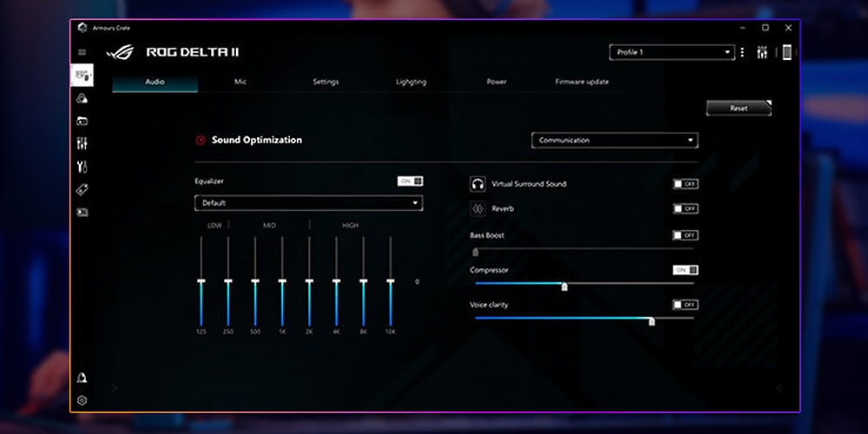The image size is (868, 434).
Task: Turn on Voice clarity toggle
Action: pyautogui.click(x=686, y=305)
